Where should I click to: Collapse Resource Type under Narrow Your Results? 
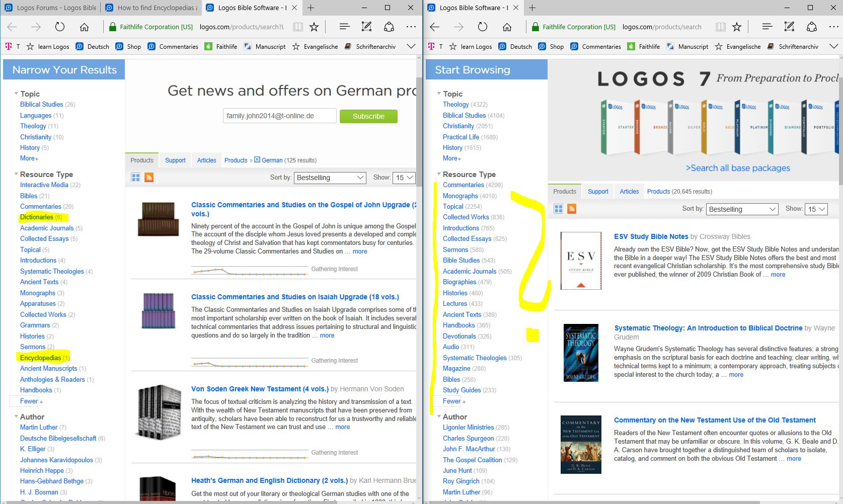pyautogui.click(x=16, y=174)
